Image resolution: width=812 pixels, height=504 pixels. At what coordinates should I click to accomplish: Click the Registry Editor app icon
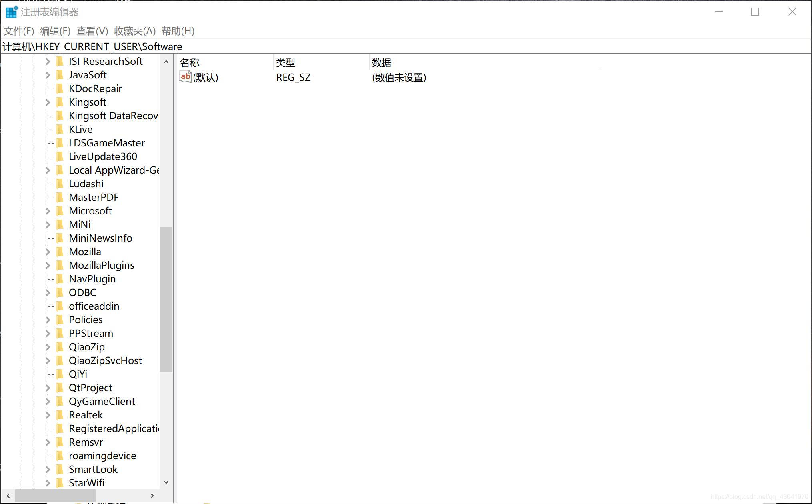[12, 12]
